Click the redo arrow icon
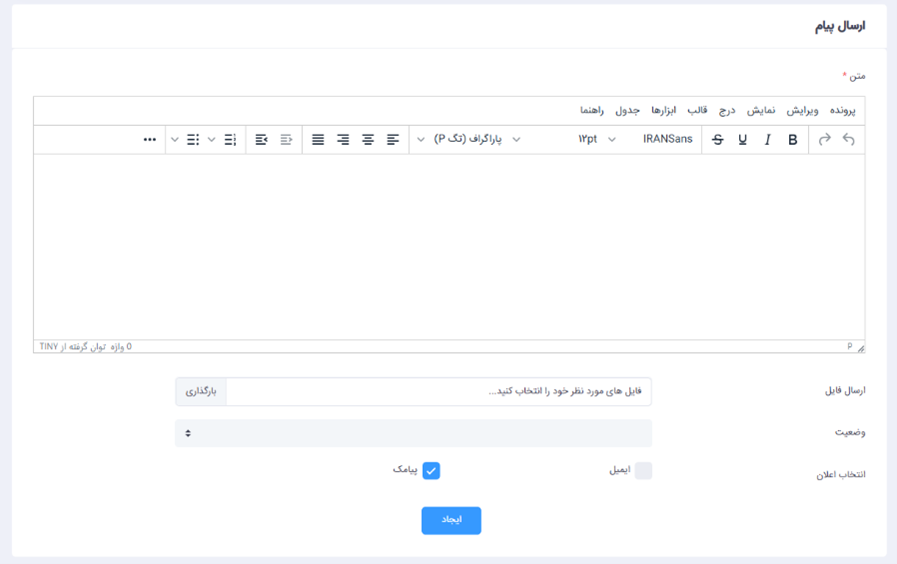897x564 pixels. click(824, 140)
